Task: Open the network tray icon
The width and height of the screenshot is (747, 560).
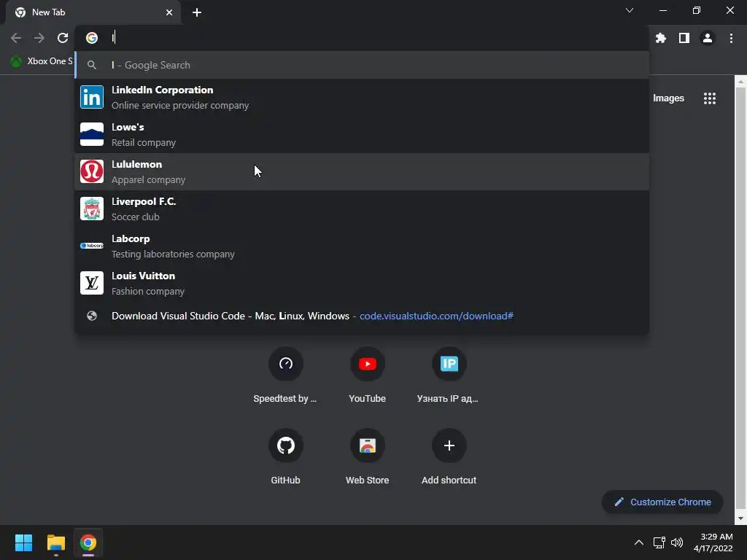Action: (x=659, y=542)
